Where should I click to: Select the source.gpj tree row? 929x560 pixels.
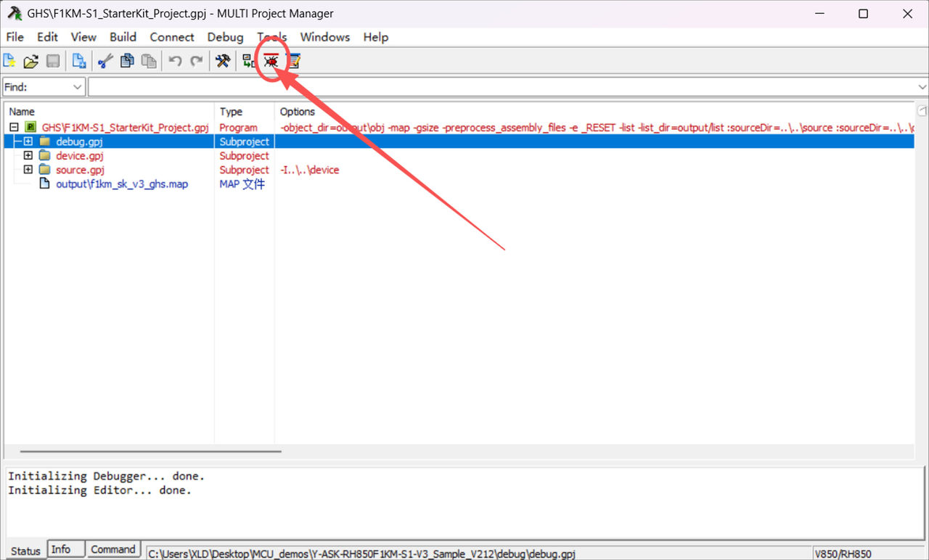[x=459, y=170]
